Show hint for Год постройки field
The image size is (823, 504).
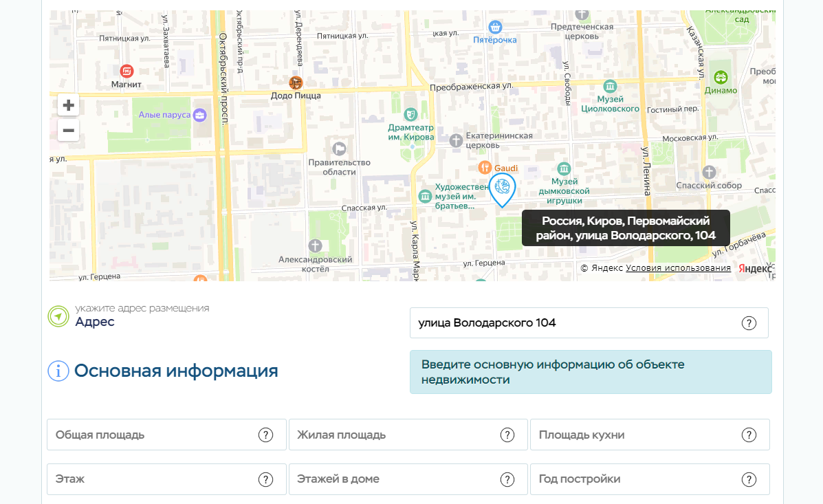[749, 479]
